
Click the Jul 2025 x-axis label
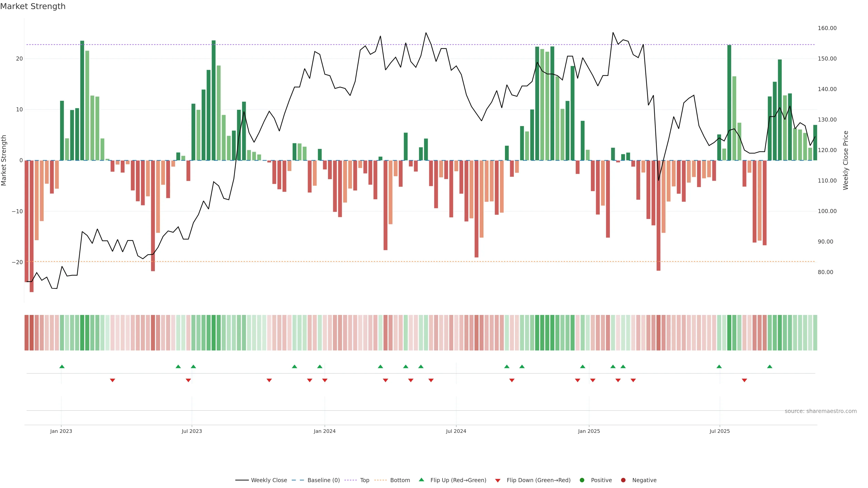coord(719,431)
